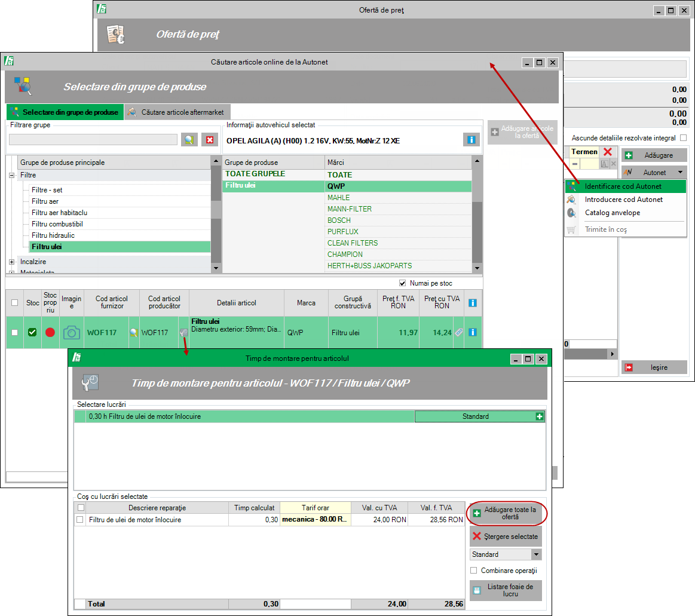Click Adăugare toate la ofertă button
The image size is (695, 616).
point(506,513)
